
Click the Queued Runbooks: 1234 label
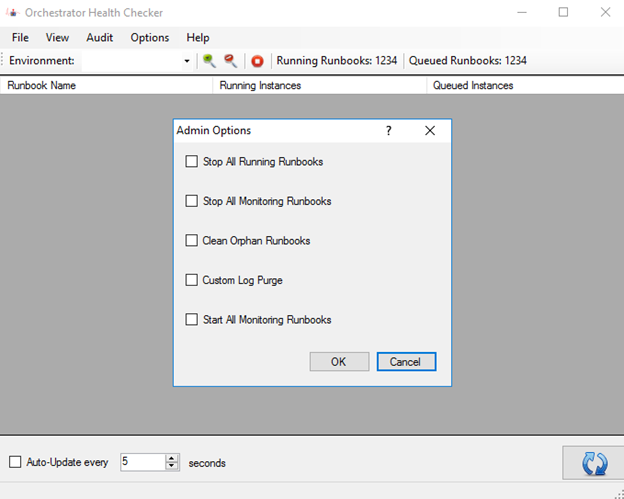(468, 61)
